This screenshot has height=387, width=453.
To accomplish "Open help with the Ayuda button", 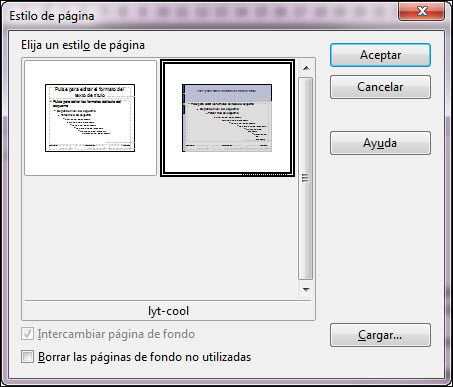I will pos(380,143).
